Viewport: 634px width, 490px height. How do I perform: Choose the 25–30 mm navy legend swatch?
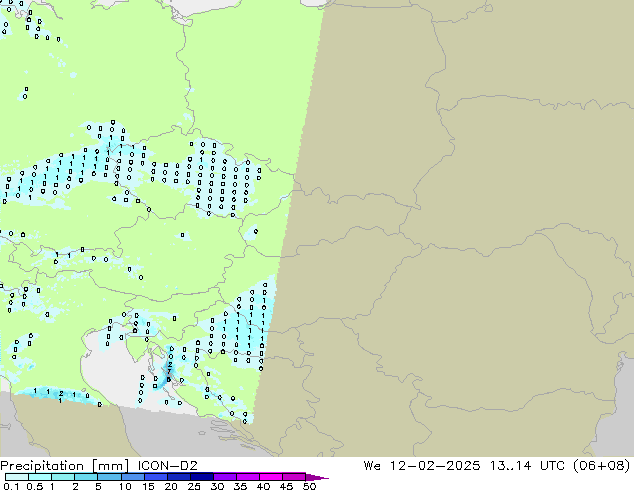(x=201, y=477)
